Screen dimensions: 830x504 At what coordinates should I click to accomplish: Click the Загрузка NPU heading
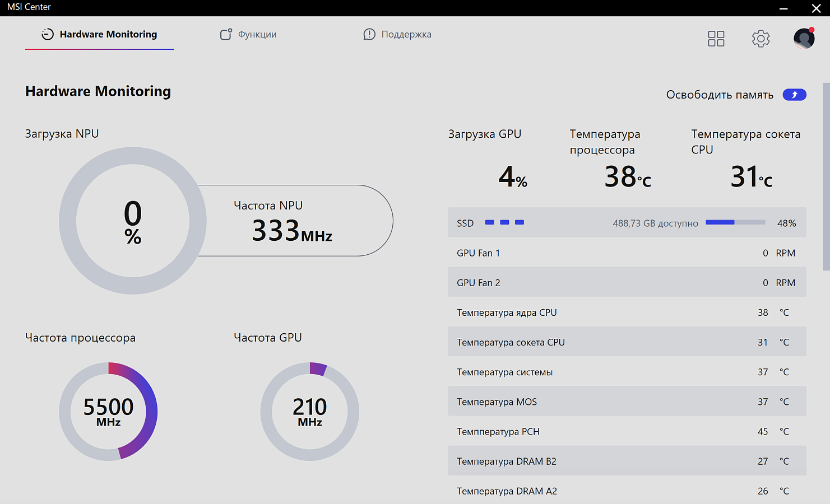(x=62, y=134)
